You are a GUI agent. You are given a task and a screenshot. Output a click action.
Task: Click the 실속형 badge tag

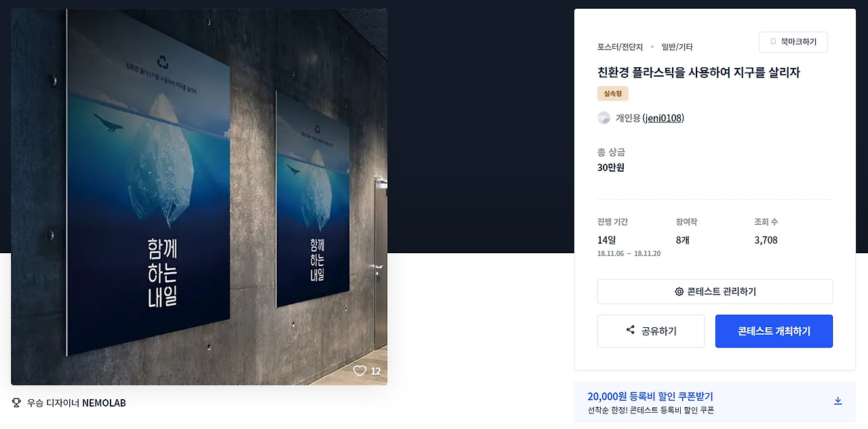tap(613, 94)
